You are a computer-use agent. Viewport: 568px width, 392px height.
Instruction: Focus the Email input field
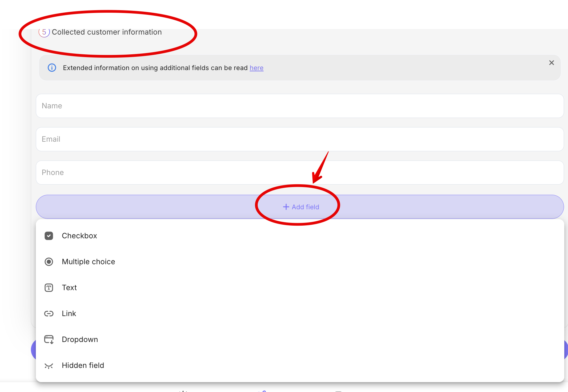pos(300,139)
